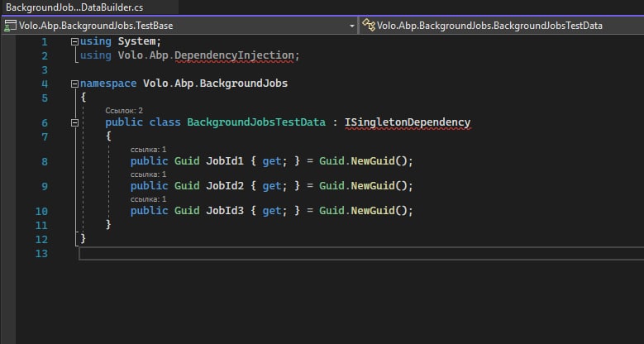Click the underlined DependencyInjection namespace
644x344 pixels.
point(234,55)
